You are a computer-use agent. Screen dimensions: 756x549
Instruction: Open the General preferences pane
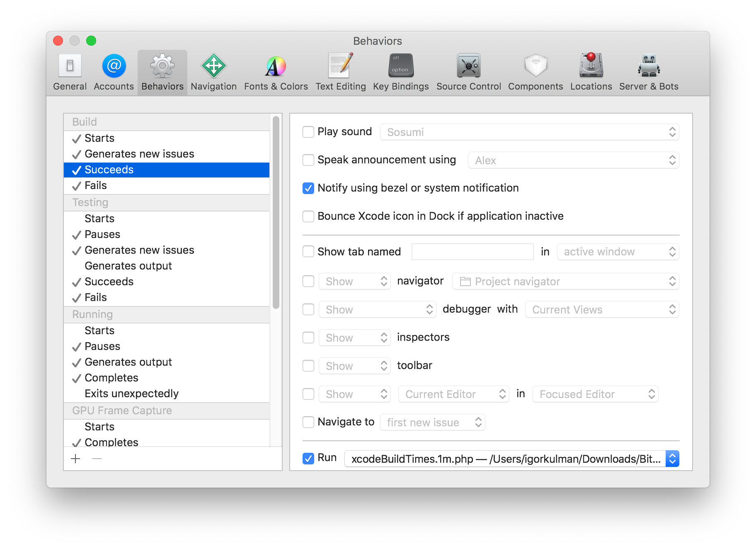click(x=70, y=72)
